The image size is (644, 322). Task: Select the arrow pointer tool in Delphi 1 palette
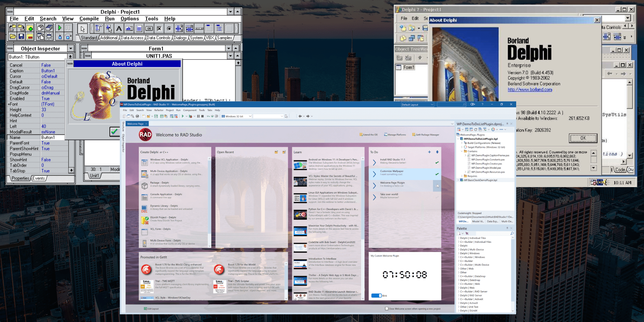[83, 29]
